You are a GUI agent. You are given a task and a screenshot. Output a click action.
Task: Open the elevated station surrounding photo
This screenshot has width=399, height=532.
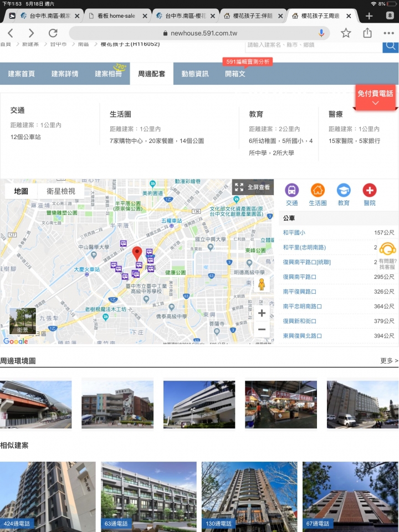point(35,405)
